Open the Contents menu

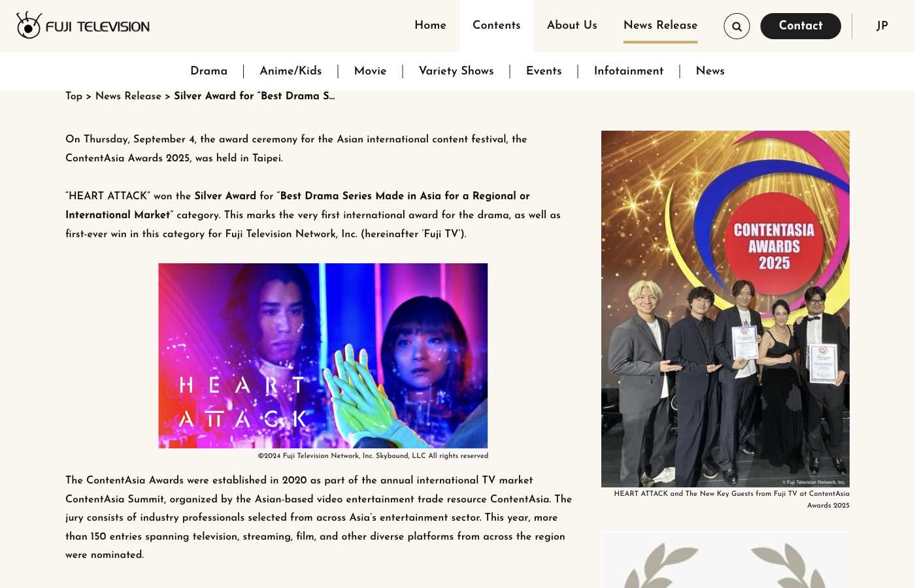(x=497, y=25)
